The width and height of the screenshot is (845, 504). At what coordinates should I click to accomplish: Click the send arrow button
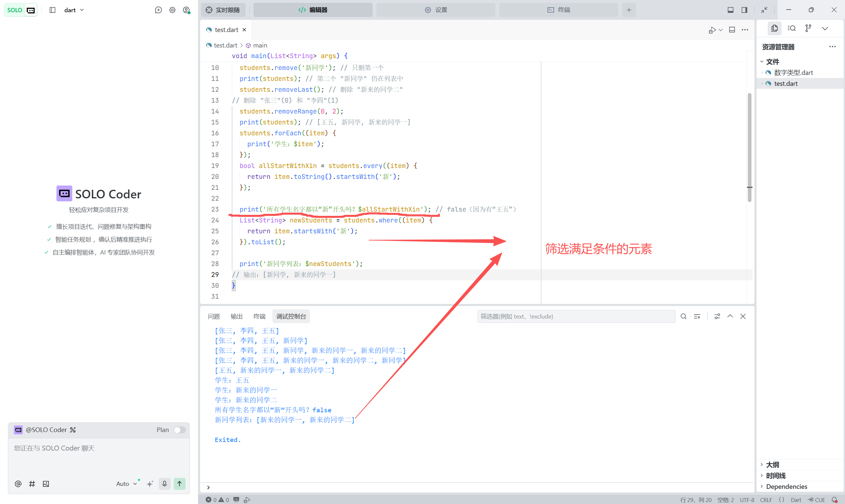tap(179, 483)
